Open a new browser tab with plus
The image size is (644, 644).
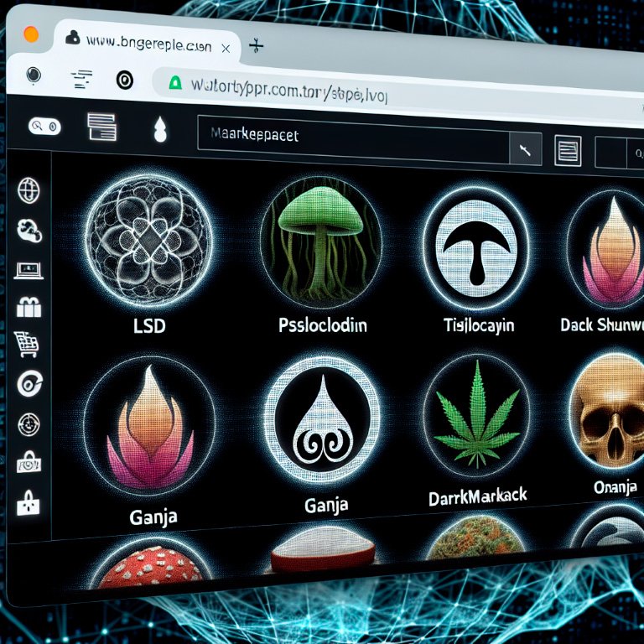257,46
